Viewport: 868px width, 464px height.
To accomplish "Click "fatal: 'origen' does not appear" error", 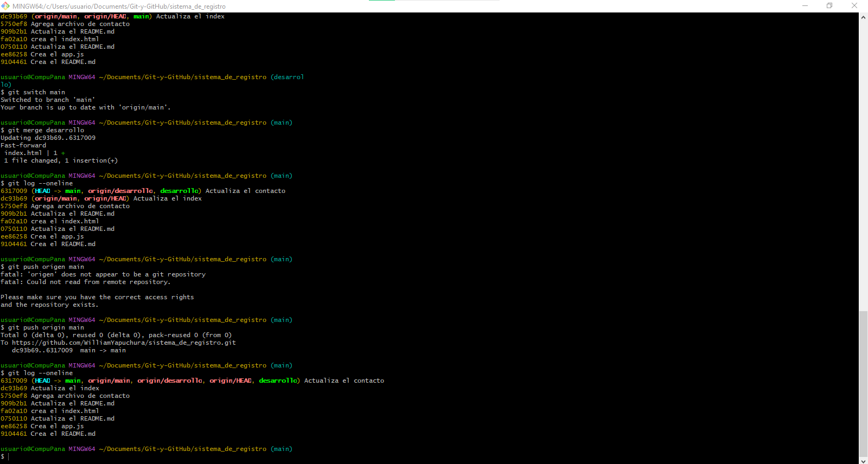I will click(x=103, y=274).
